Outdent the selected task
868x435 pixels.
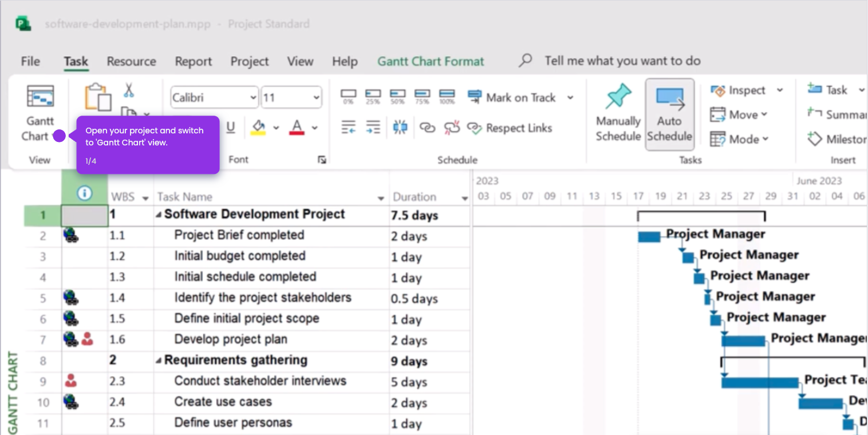pyautogui.click(x=348, y=127)
